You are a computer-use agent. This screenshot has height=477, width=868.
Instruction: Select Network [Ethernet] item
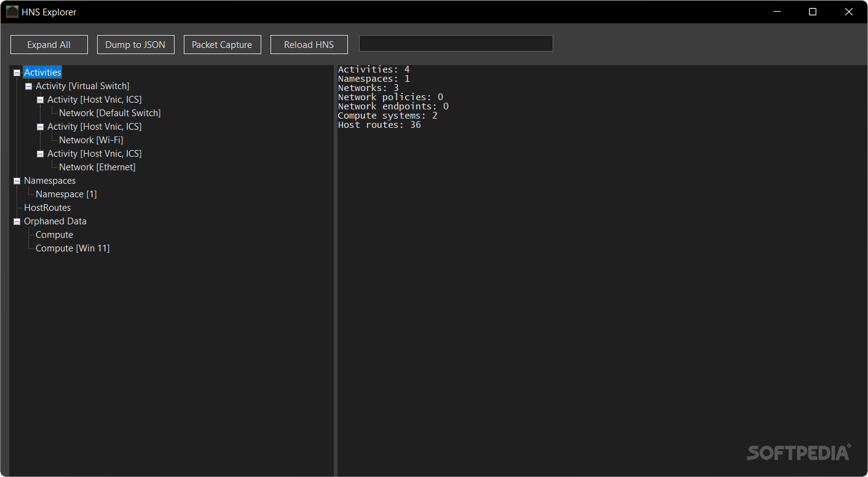97,167
